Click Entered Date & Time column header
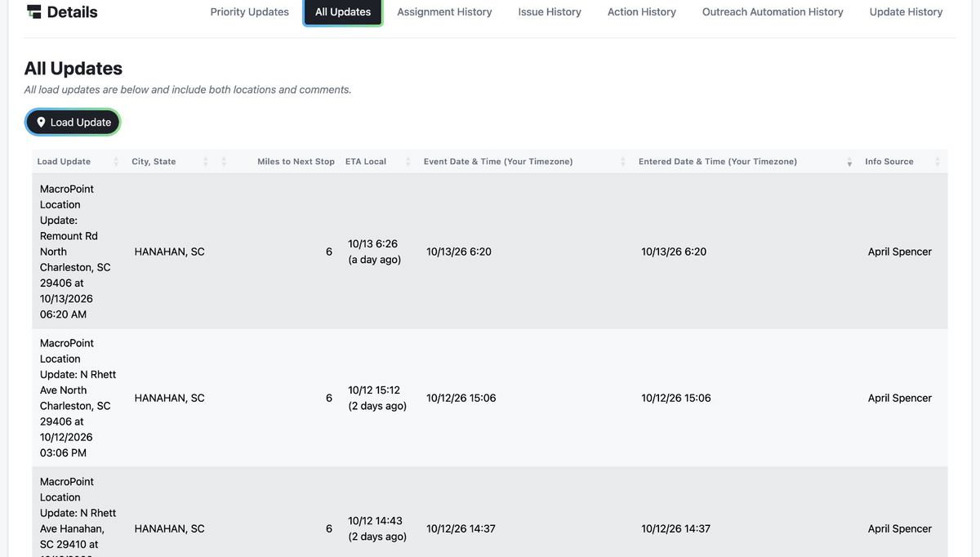 [718, 162]
